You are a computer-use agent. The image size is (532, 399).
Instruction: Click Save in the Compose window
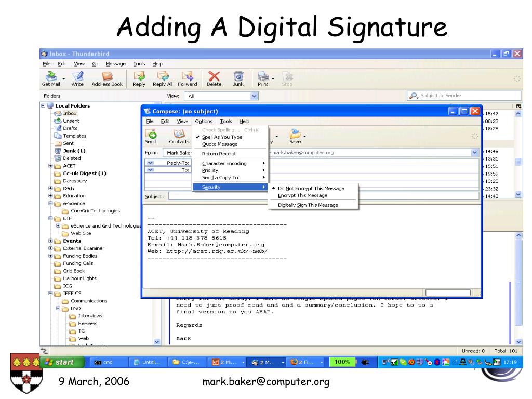(x=295, y=137)
